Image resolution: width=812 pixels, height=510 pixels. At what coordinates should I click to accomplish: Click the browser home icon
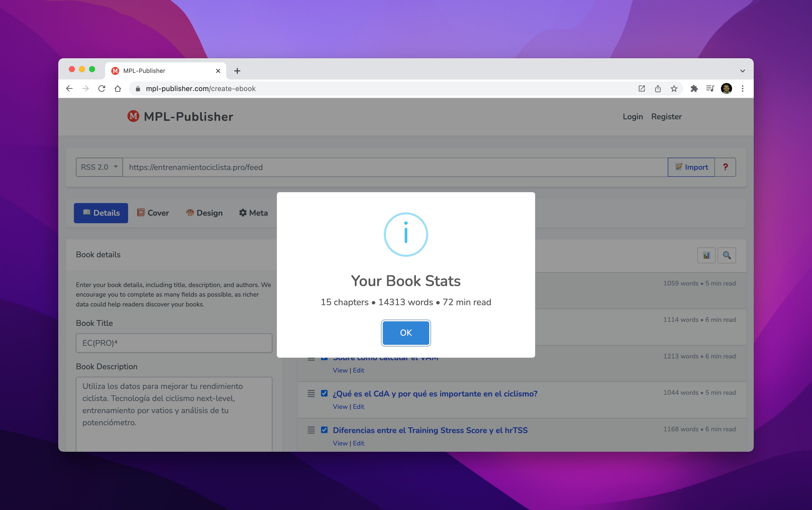pyautogui.click(x=118, y=89)
